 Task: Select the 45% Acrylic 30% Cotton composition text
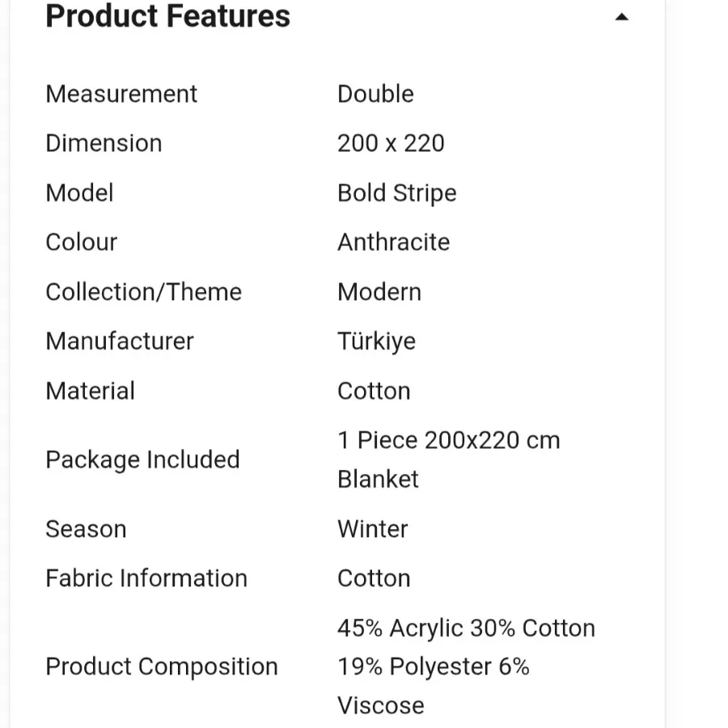(x=466, y=629)
